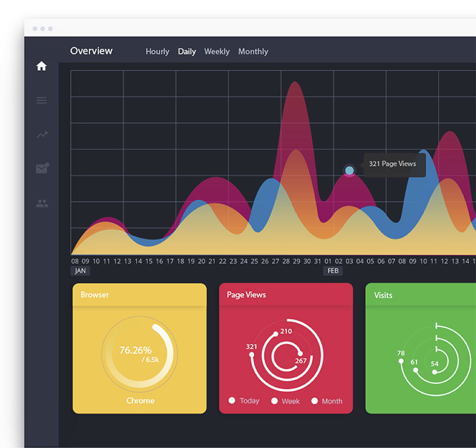Screen dimensions: 476x448
Task: Click the 61 value in Visits ring
Action: (x=414, y=362)
